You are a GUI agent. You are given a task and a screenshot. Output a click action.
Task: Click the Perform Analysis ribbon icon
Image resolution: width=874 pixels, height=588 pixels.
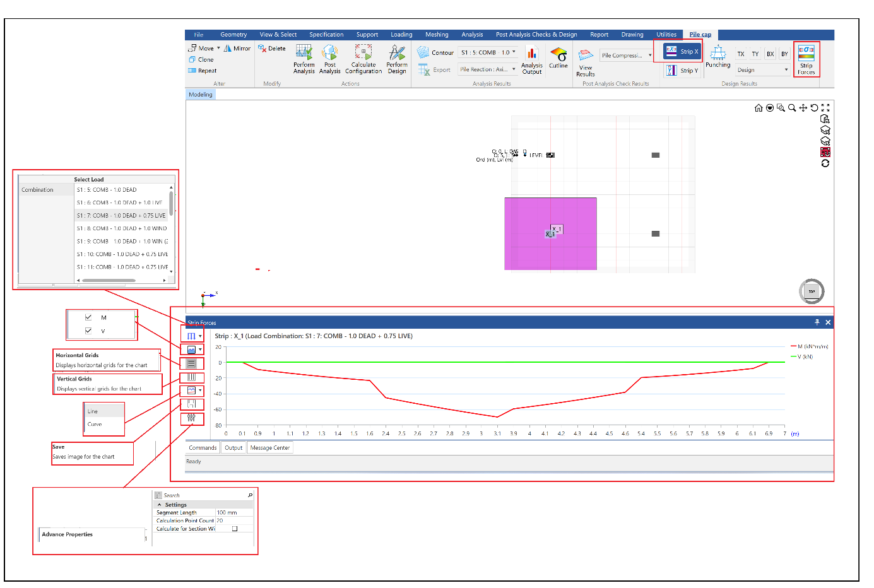point(304,59)
